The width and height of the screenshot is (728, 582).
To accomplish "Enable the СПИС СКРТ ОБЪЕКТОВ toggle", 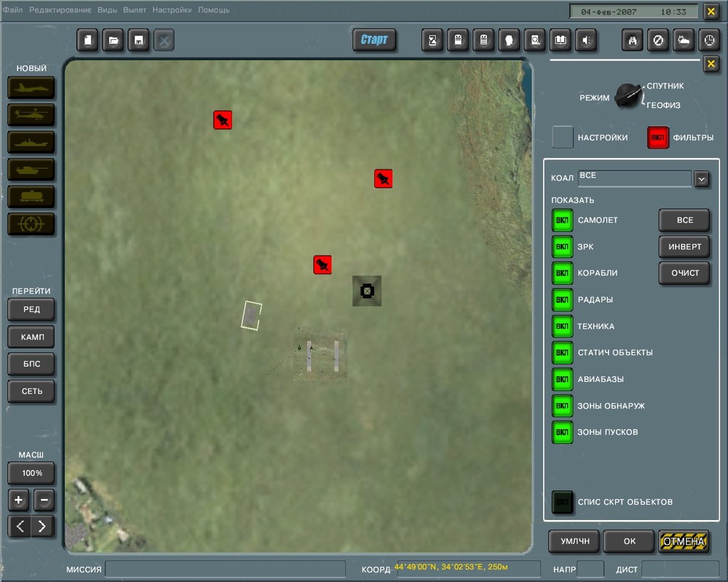I will tap(562, 502).
